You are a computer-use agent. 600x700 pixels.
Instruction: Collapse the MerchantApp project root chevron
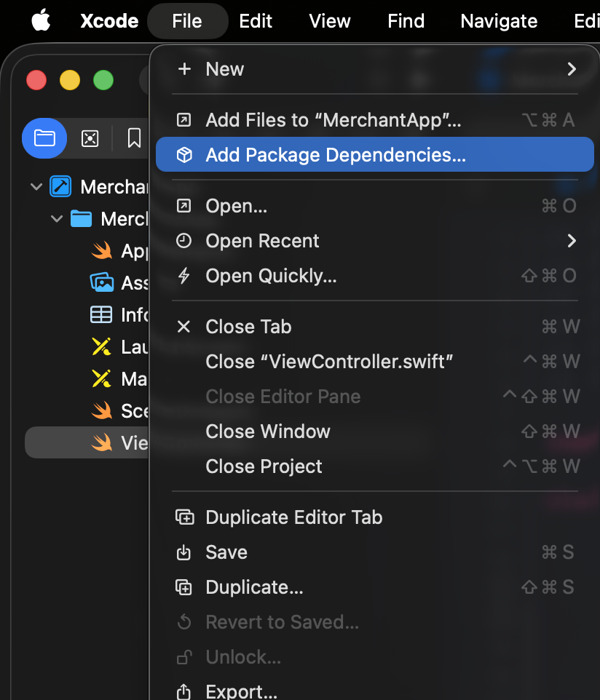(x=36, y=186)
